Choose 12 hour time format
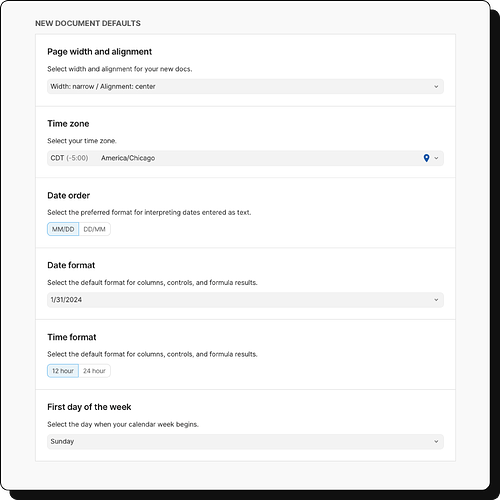The width and height of the screenshot is (500, 500). (x=63, y=371)
